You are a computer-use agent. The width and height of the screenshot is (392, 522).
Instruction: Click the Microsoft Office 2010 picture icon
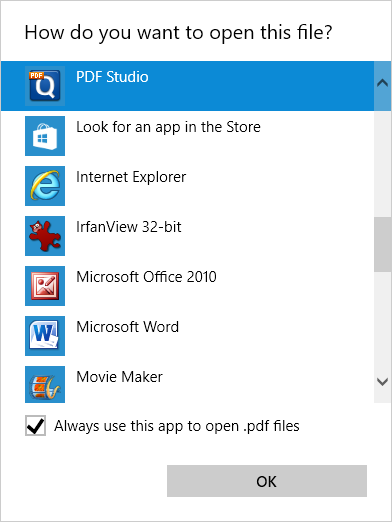45,286
